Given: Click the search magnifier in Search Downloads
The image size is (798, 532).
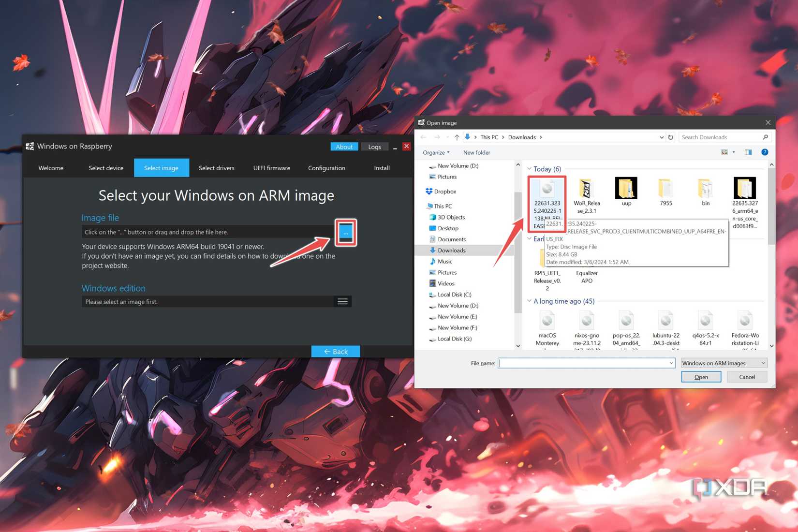Looking at the screenshot, I should [765, 137].
